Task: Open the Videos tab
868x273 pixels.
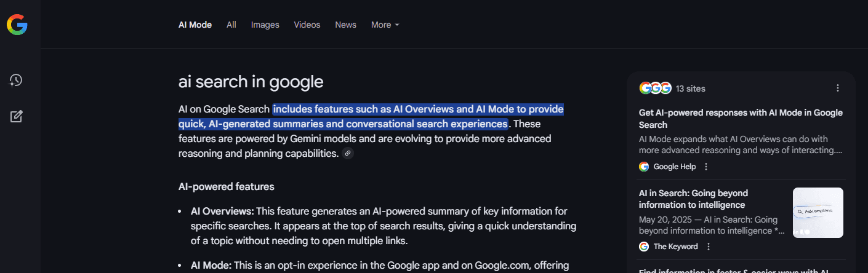Action: point(307,25)
